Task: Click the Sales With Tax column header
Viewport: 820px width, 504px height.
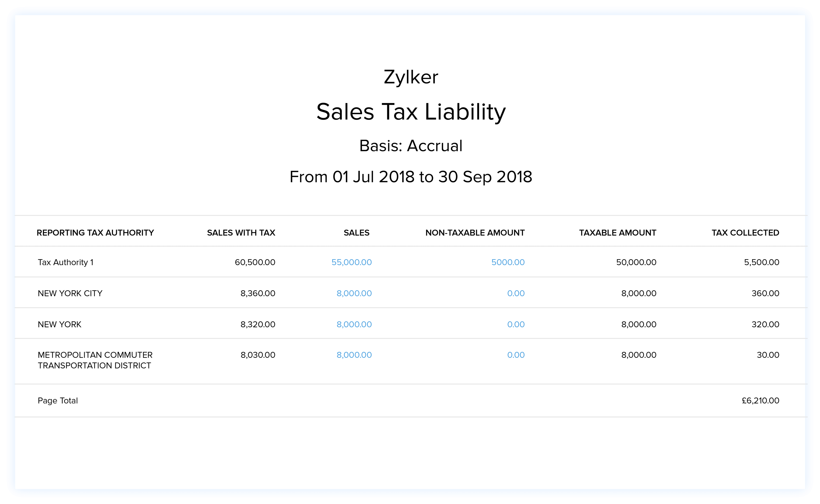Action: click(241, 233)
